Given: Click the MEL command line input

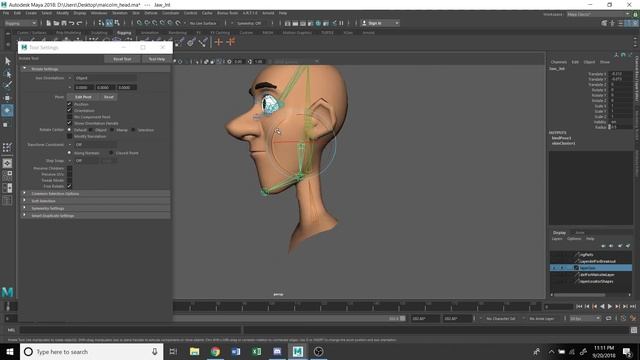Looking at the screenshot, I should [x=131, y=330].
